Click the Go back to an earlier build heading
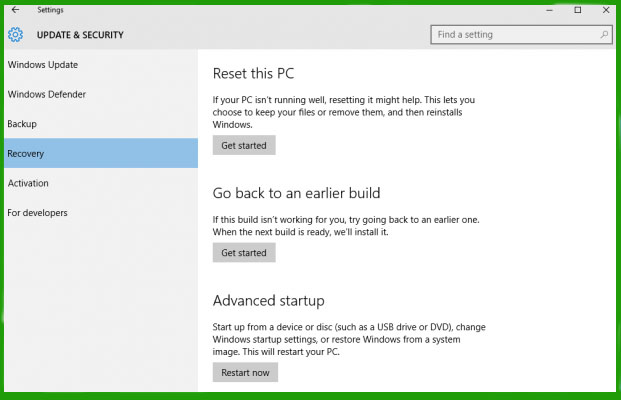Image resolution: width=621 pixels, height=400 pixels. (296, 193)
